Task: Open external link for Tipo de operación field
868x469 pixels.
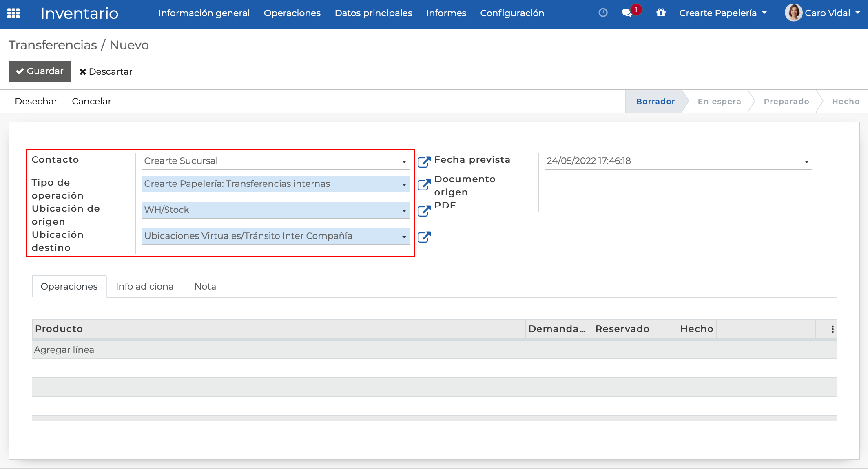Action: [x=424, y=185]
